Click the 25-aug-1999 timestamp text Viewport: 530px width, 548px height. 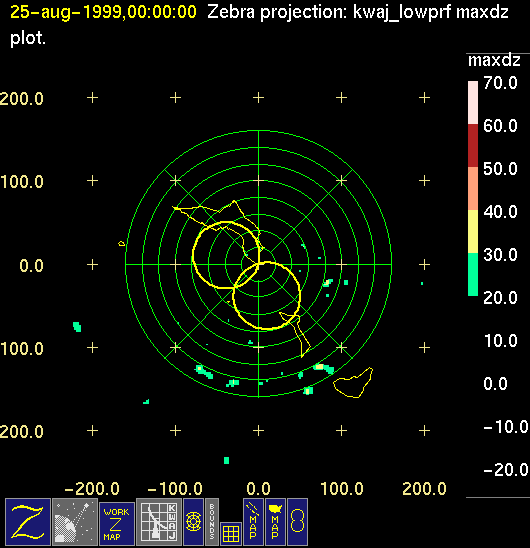coord(103,12)
